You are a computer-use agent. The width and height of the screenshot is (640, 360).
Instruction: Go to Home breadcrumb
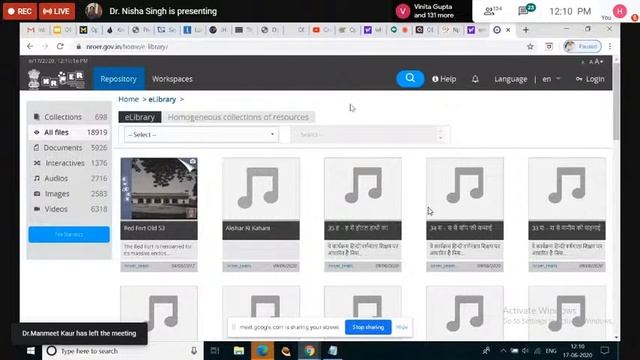coord(129,99)
